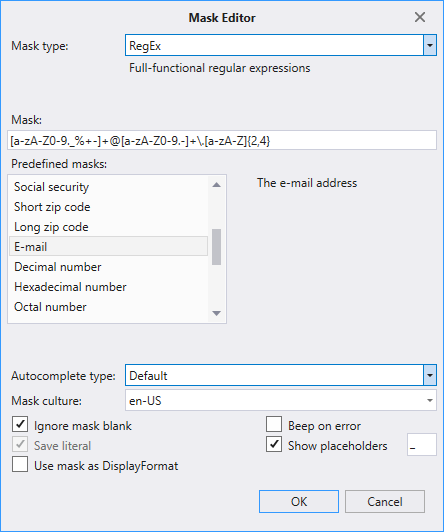
Task: Expand the Autocomplete type dropdown
Action: click(430, 375)
